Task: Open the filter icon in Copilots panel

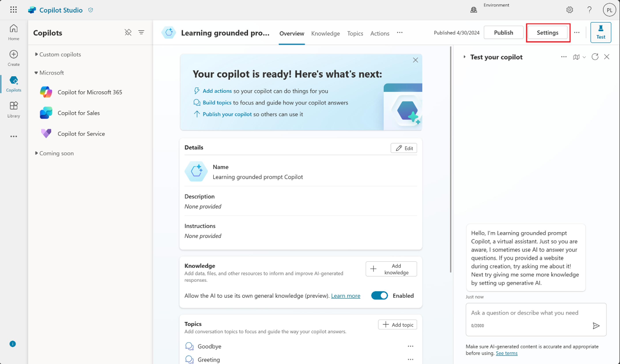Action: coord(141,32)
